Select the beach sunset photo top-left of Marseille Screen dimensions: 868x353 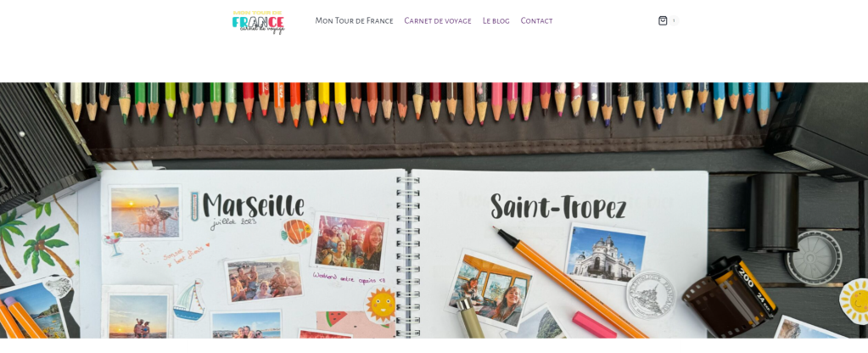(145, 212)
